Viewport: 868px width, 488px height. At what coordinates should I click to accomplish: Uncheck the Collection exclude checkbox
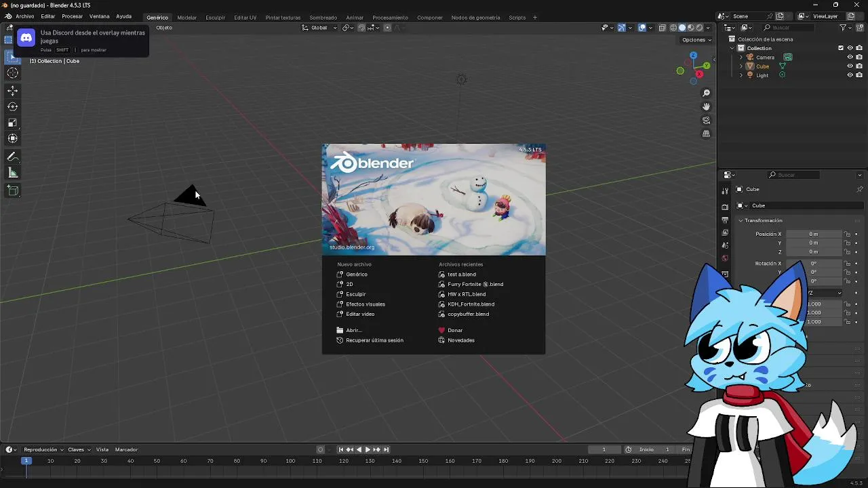841,48
